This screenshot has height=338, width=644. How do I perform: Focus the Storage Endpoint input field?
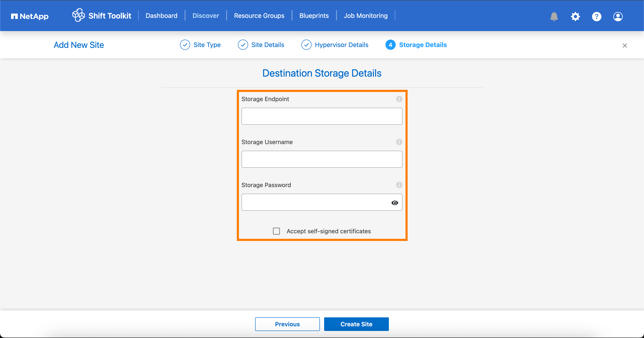coord(322,116)
